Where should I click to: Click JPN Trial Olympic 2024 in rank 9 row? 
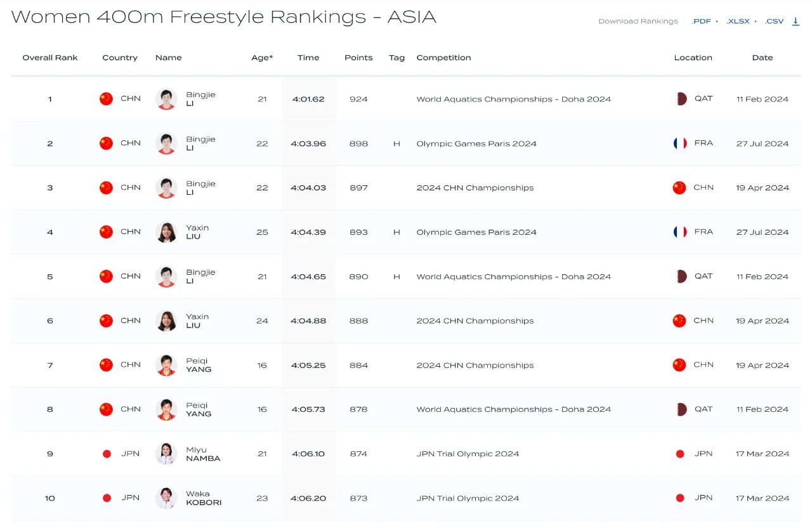coord(468,454)
